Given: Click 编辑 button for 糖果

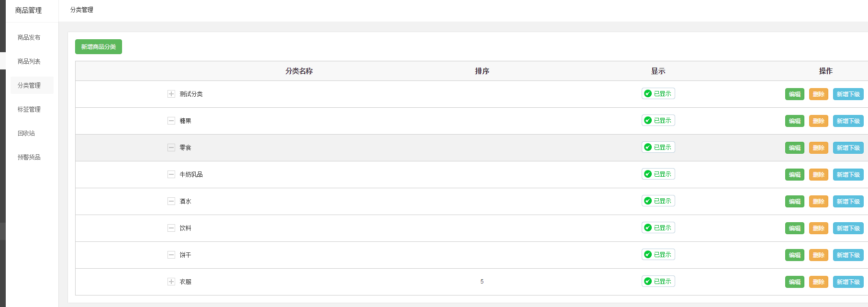Looking at the screenshot, I should coord(794,121).
